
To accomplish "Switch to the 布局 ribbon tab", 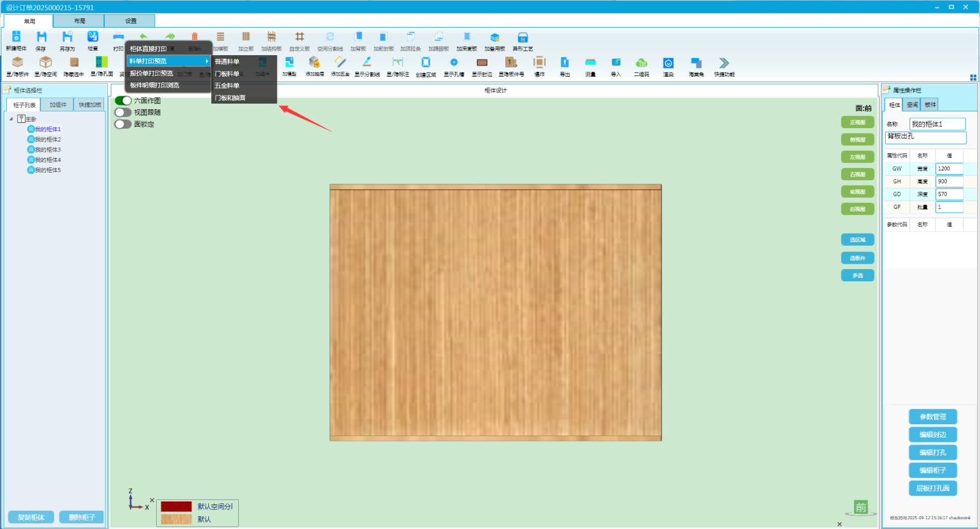I will (x=80, y=21).
